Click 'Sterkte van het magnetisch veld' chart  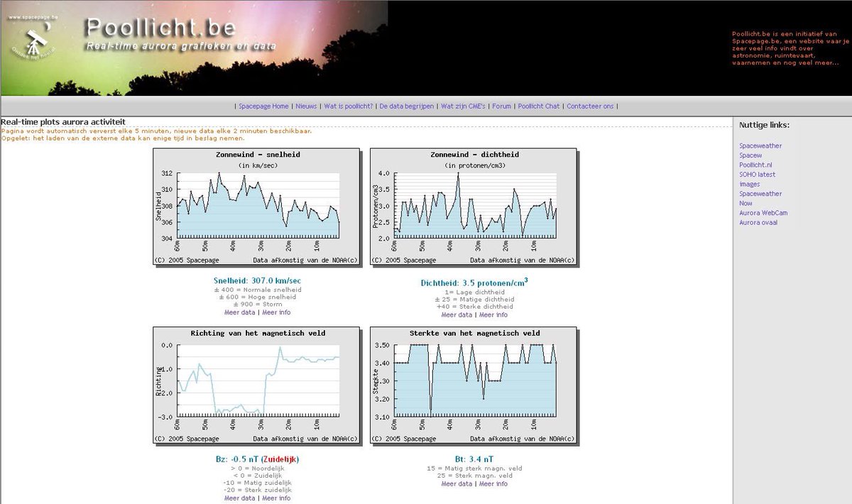click(x=474, y=385)
